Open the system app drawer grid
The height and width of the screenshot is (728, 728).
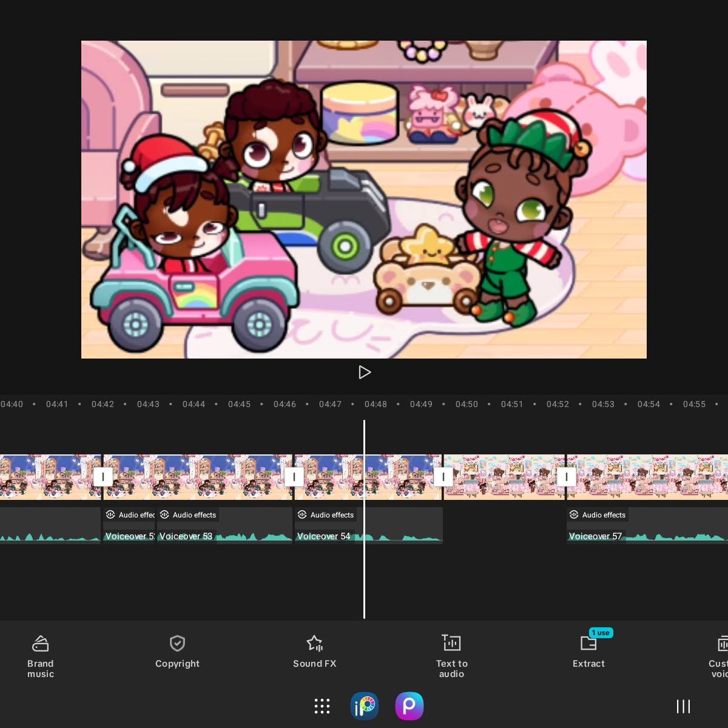[x=322, y=706]
